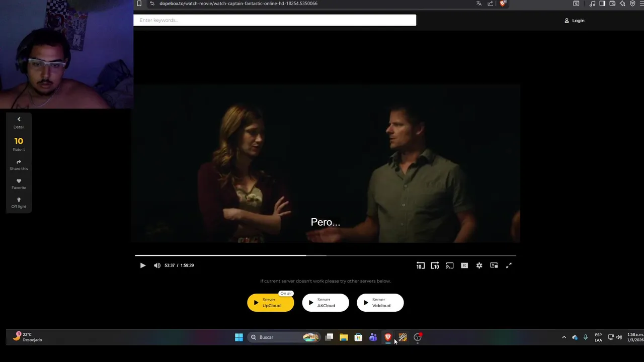Click the Buscar taskbar search box
Image resolution: width=644 pixels, height=362 pixels.
[x=284, y=337]
